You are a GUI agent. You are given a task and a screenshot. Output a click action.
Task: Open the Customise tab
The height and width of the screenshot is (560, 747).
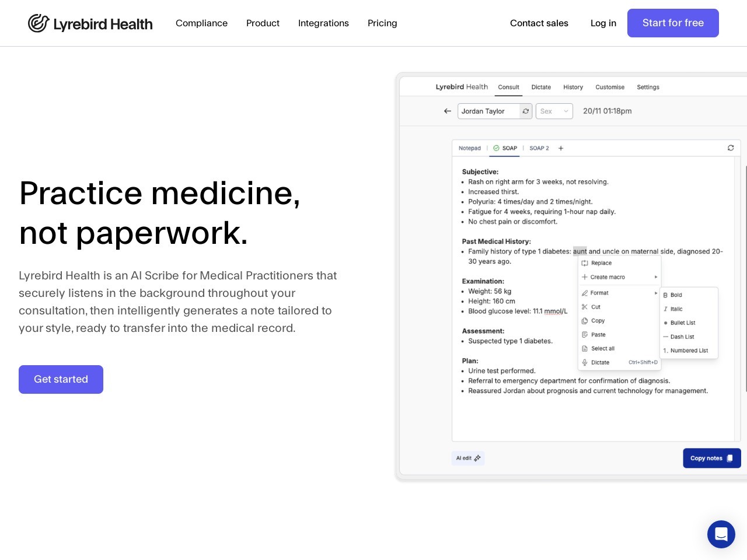coord(610,87)
